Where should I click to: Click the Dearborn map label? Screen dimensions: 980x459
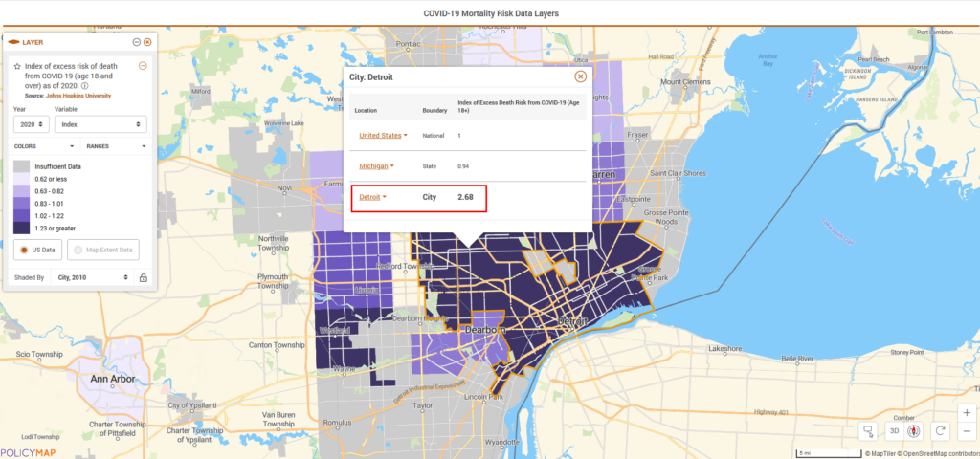(x=483, y=329)
